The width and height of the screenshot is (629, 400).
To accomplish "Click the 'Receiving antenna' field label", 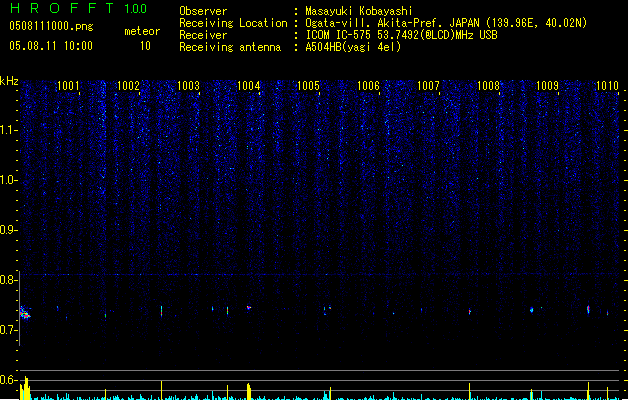I will click(230, 47).
